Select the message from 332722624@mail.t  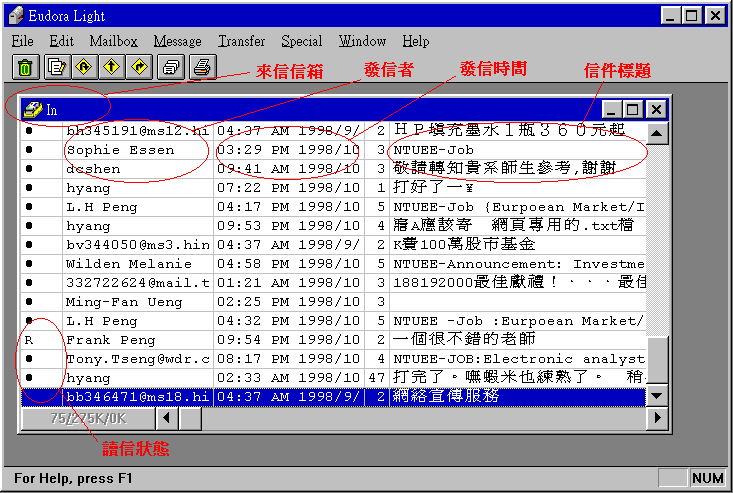333,283
